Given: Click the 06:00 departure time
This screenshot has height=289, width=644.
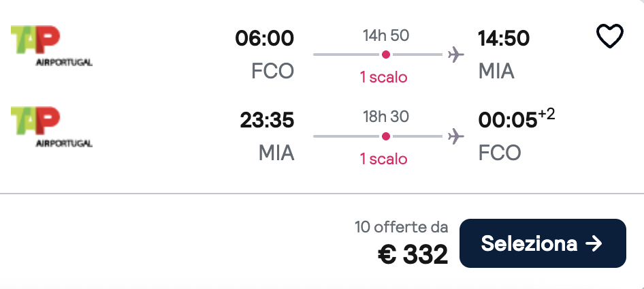Looking at the screenshot, I should tap(265, 39).
